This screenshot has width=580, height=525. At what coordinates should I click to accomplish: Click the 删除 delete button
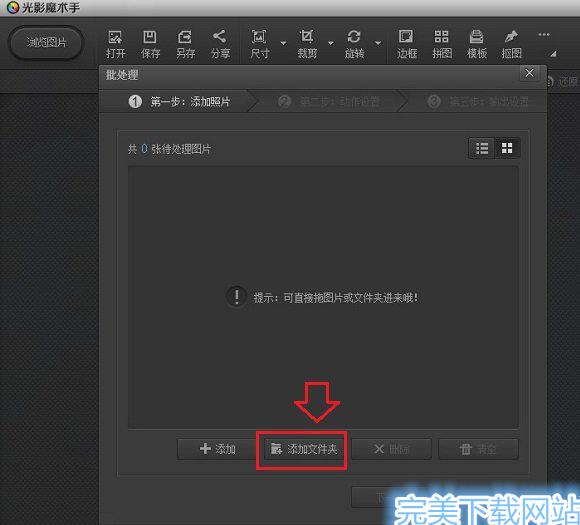point(391,449)
